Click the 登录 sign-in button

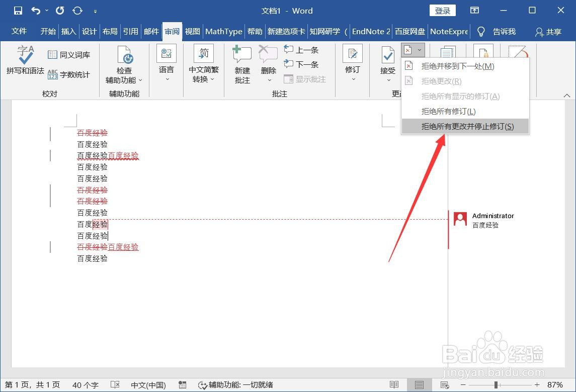(442, 10)
